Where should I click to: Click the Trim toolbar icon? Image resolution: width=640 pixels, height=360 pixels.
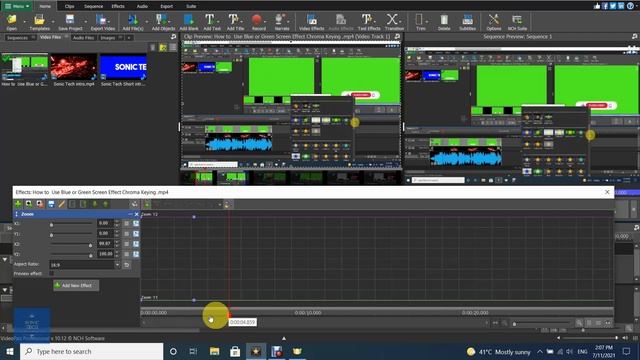click(419, 20)
